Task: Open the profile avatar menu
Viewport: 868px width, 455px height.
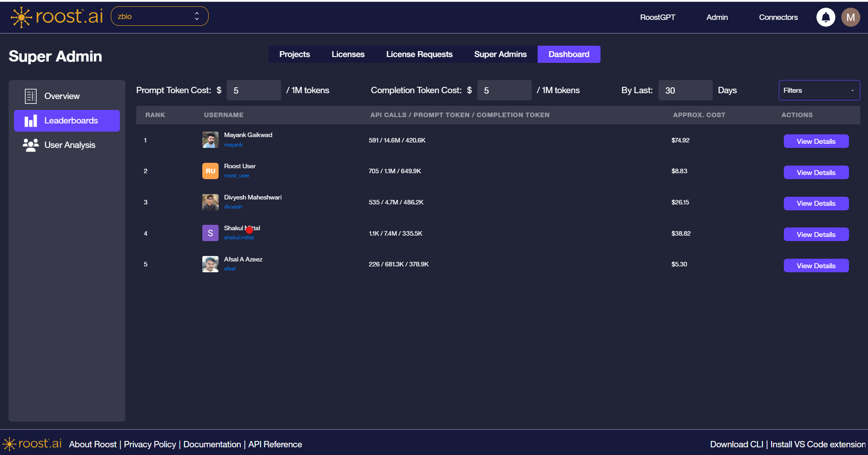Action: [850, 17]
